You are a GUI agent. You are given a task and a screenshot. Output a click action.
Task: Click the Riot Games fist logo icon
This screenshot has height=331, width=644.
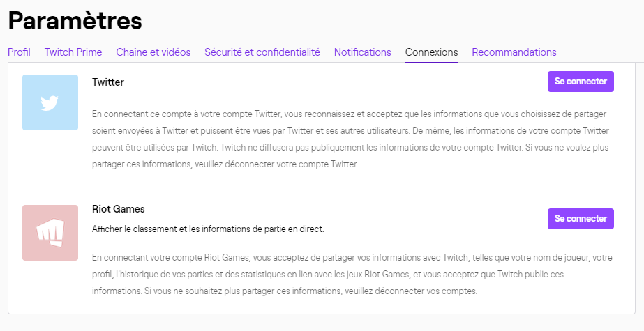click(x=50, y=233)
